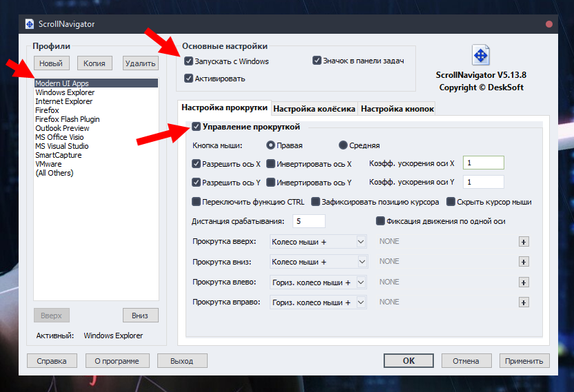Viewport: 574px width, 392px height.
Task: Switch to Настройка прокрутки tab
Action: (x=225, y=108)
